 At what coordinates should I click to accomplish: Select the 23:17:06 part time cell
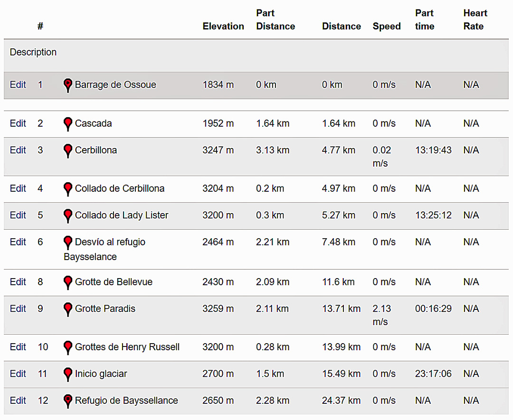(433, 373)
